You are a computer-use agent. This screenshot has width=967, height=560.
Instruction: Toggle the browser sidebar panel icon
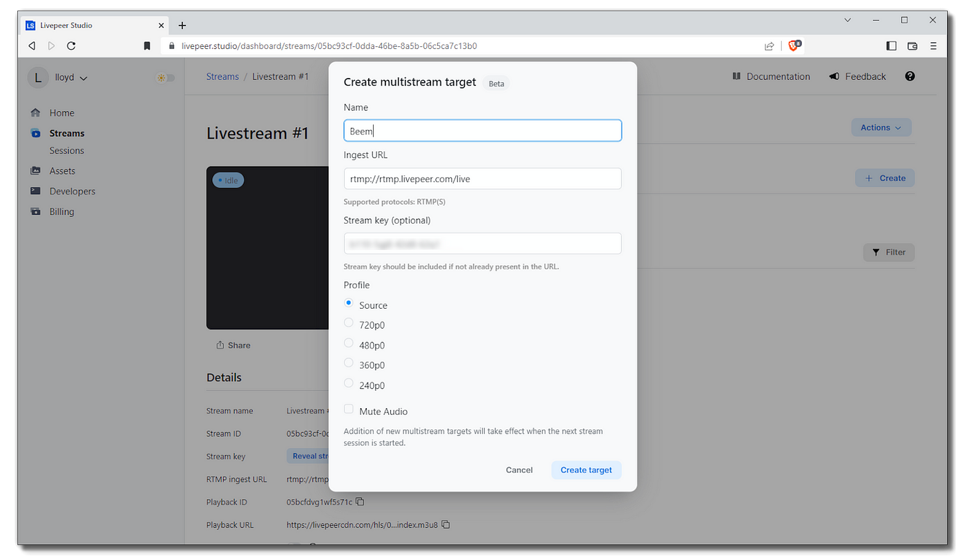click(892, 46)
